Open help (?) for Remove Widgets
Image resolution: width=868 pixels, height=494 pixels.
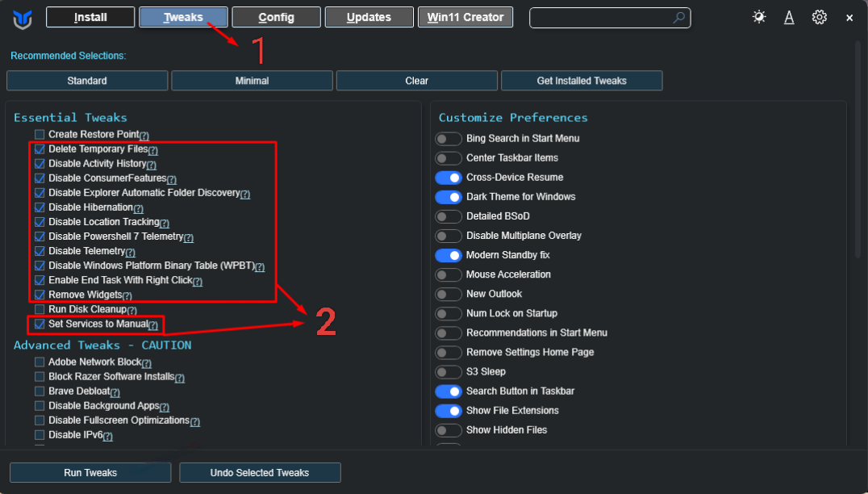click(x=127, y=296)
